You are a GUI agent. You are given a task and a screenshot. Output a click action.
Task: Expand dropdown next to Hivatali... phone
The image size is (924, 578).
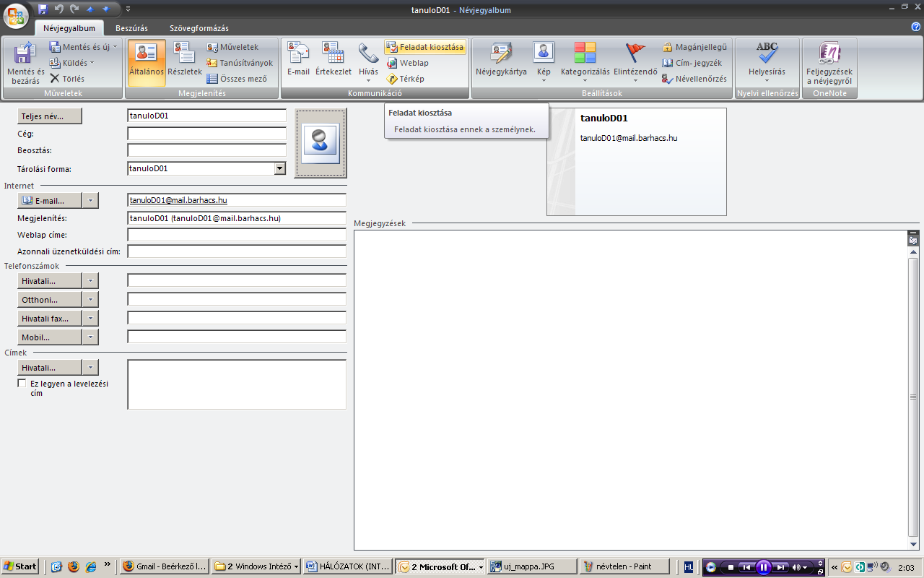point(91,280)
